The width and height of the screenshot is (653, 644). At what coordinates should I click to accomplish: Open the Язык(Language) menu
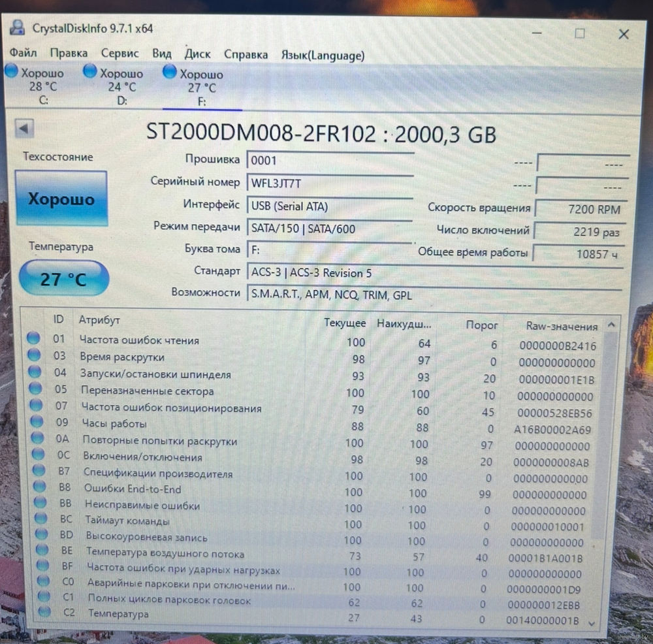[323, 56]
